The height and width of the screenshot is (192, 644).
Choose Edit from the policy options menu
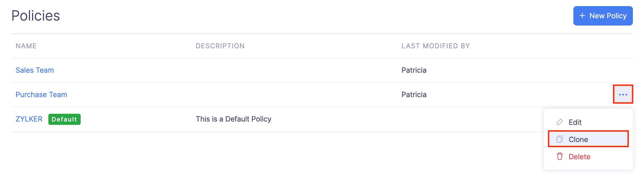coord(575,122)
